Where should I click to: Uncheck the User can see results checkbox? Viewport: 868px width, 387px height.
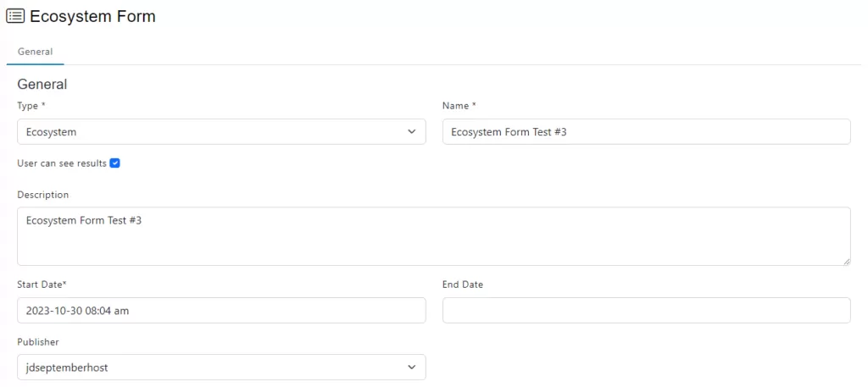click(x=114, y=163)
